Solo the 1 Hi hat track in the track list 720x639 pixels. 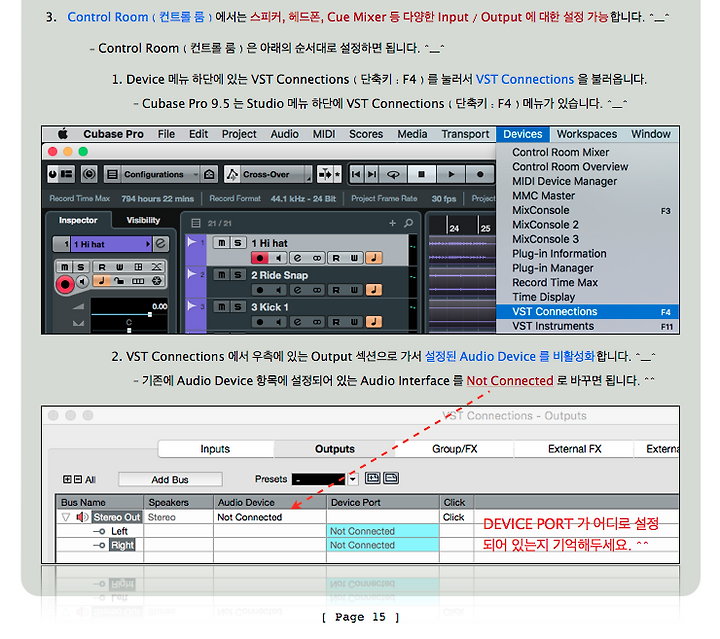(237, 243)
